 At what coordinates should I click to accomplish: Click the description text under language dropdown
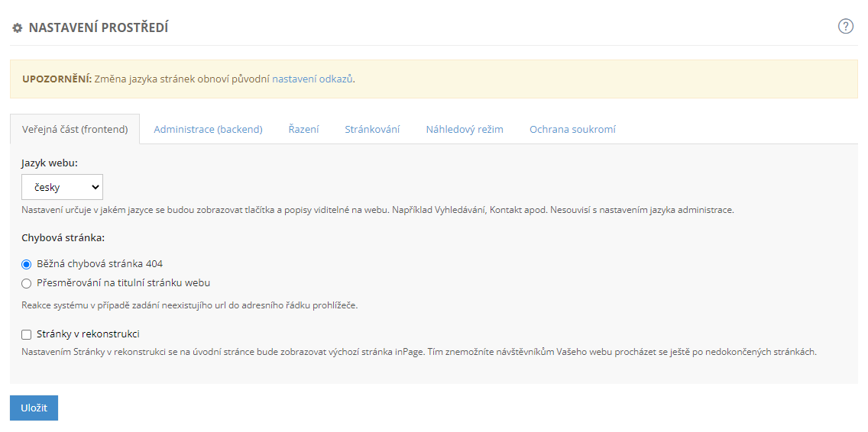click(377, 210)
